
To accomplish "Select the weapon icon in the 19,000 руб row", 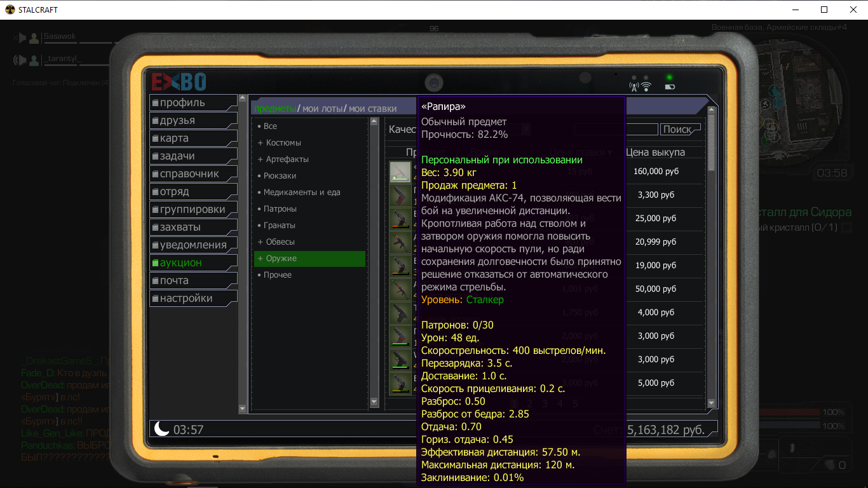I will click(x=400, y=266).
